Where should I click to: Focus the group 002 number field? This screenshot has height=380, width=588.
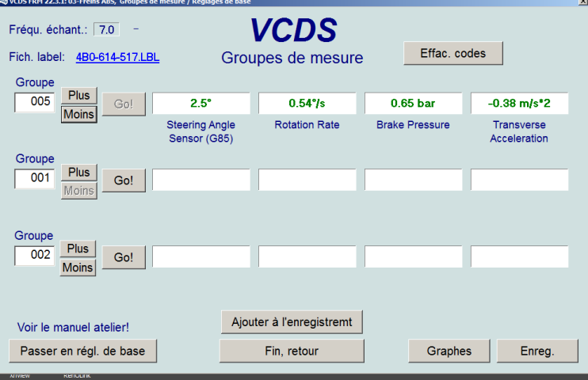point(35,256)
